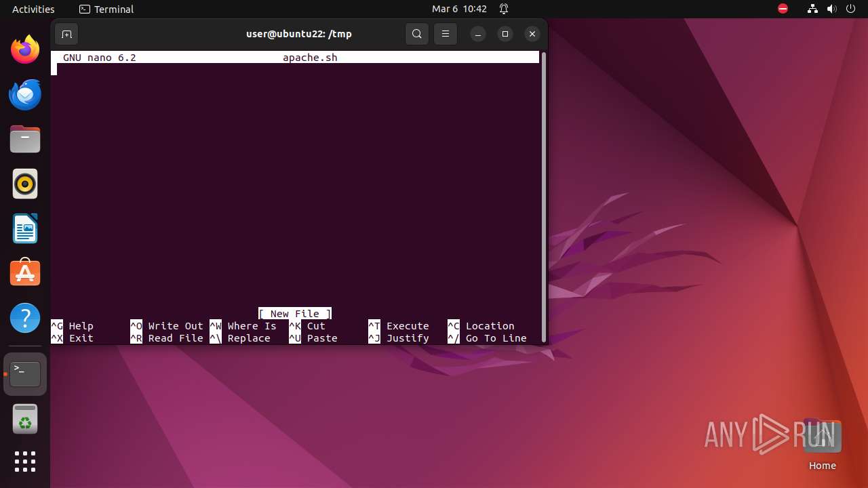Close the Terminal window
The width and height of the screenshot is (868, 488).
click(532, 34)
